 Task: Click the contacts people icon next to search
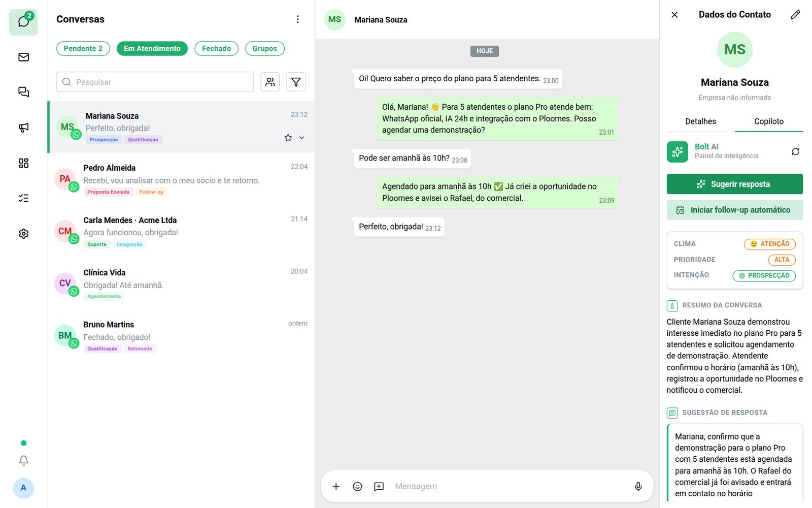click(x=270, y=82)
